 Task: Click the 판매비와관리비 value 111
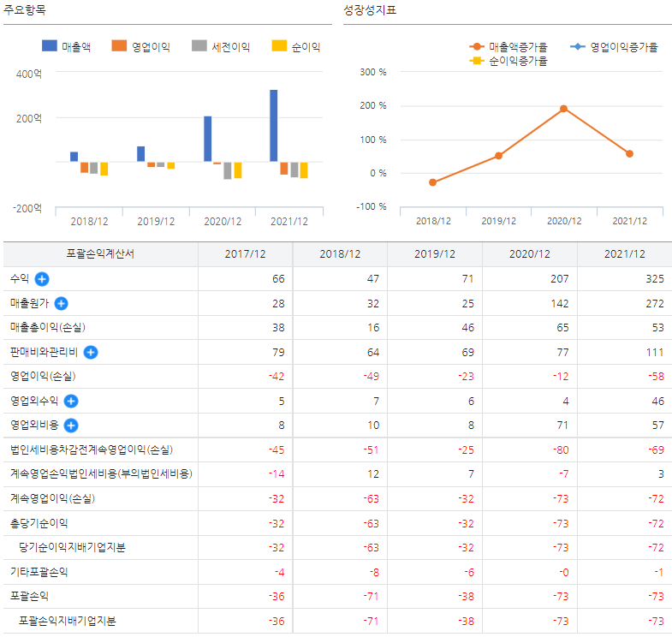click(655, 353)
